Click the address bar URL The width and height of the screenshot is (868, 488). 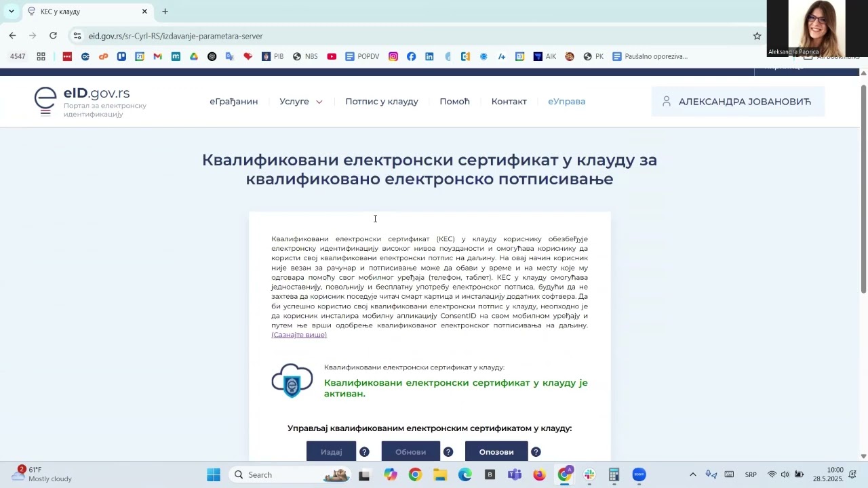(x=176, y=36)
